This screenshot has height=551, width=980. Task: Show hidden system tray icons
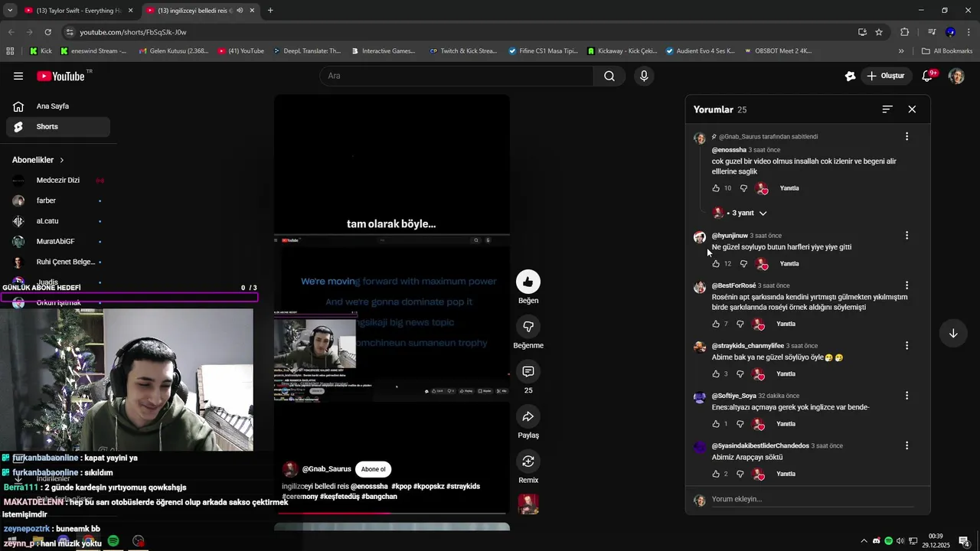coord(864,541)
